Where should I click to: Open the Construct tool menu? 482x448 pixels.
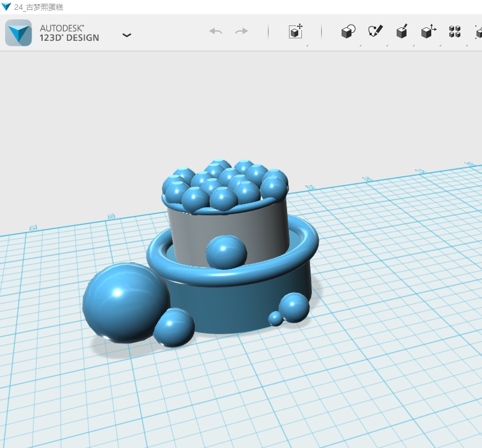click(402, 32)
